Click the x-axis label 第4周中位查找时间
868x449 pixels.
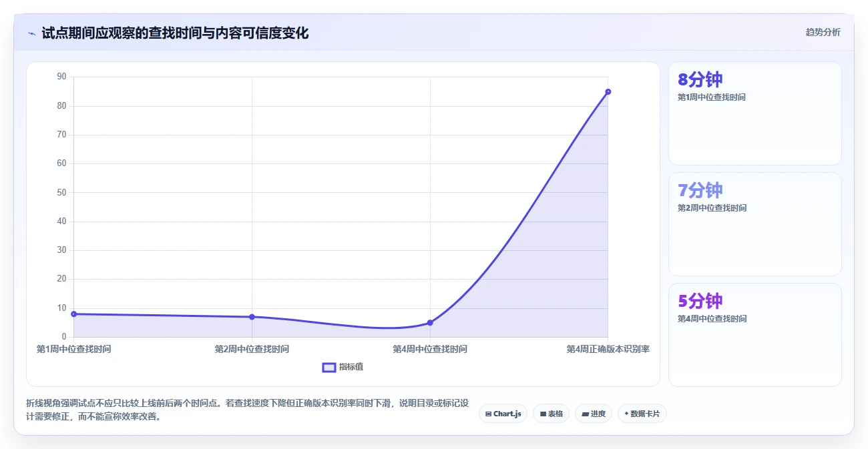[x=430, y=349]
